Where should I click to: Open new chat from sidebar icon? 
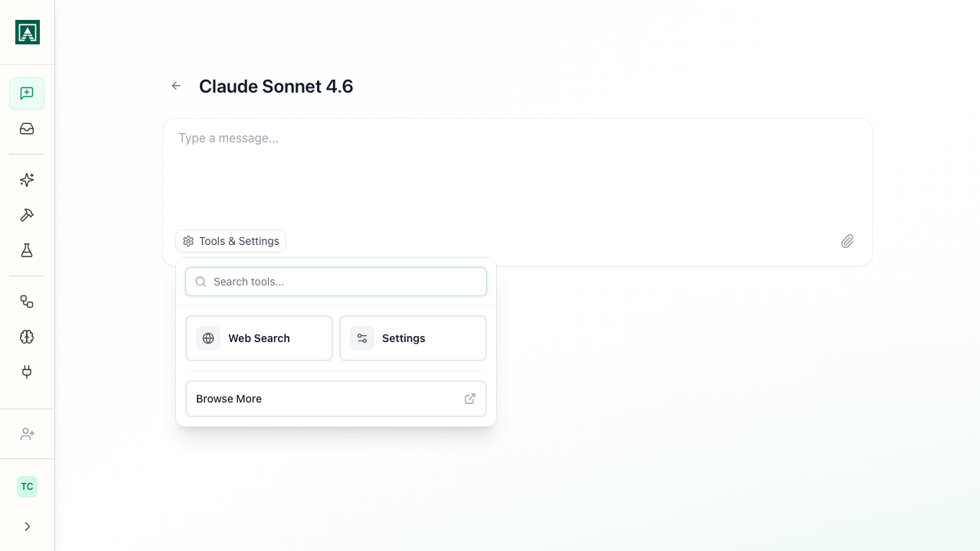27,93
